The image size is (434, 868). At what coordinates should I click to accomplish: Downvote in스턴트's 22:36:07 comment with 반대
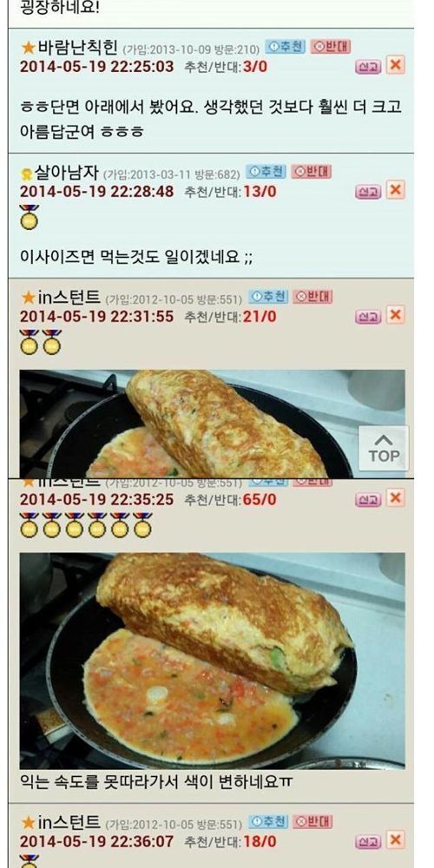312,822
